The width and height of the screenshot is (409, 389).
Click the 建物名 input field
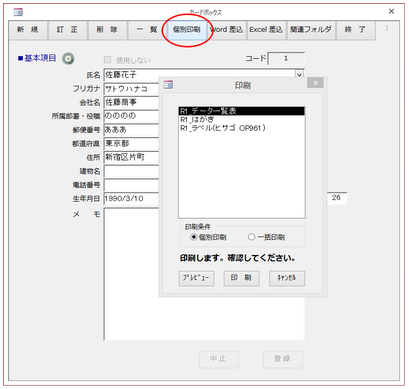click(132, 171)
